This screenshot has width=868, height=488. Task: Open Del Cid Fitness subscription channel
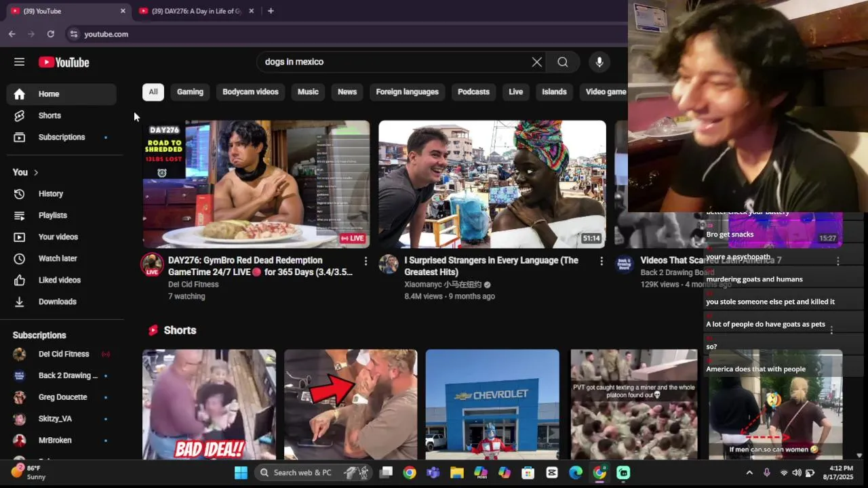click(62, 354)
